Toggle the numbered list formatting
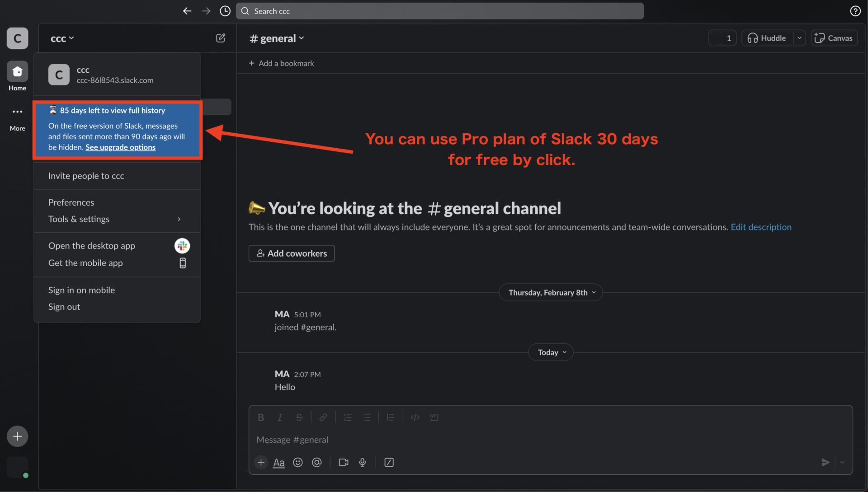The image size is (868, 492). pyautogui.click(x=348, y=417)
